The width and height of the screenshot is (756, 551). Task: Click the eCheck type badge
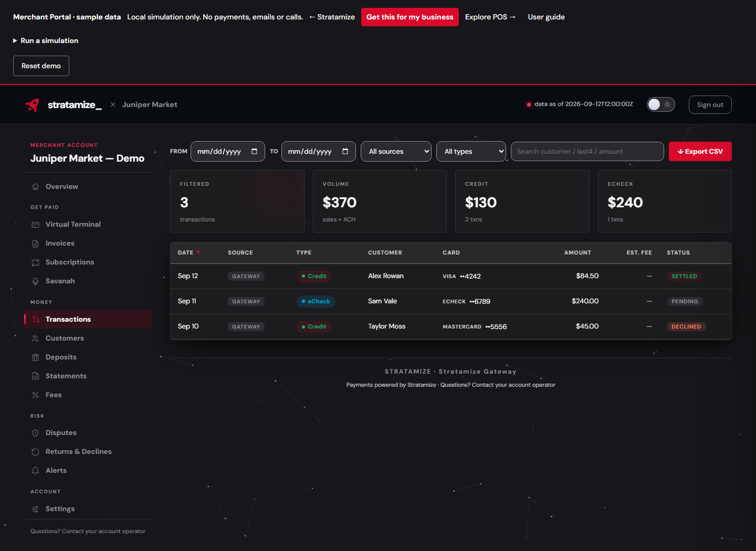click(x=316, y=301)
